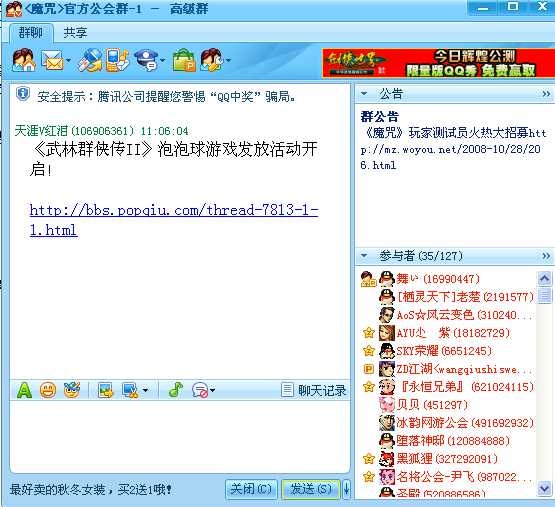Image resolution: width=555 pixels, height=507 pixels.
Task: Select the 群聊 tab
Action: point(30,33)
